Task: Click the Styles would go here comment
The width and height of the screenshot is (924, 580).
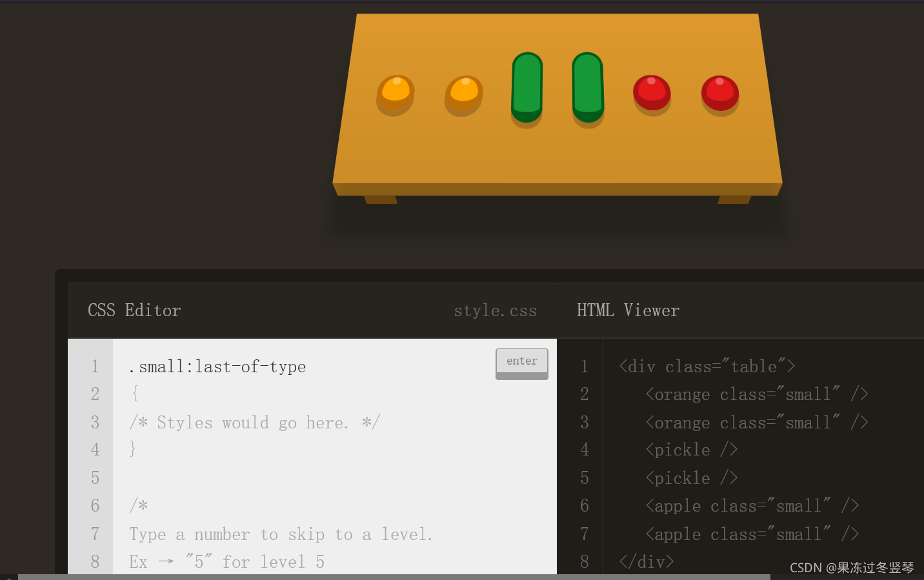Action: pos(254,422)
